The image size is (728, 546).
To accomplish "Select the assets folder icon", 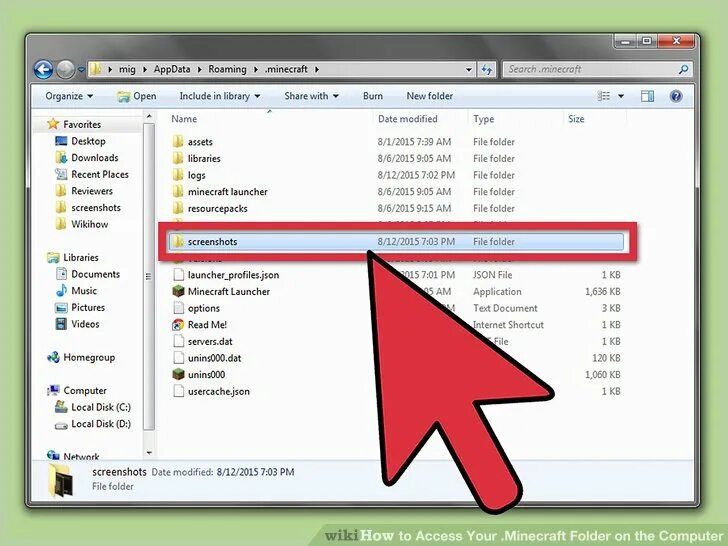I will click(x=178, y=142).
